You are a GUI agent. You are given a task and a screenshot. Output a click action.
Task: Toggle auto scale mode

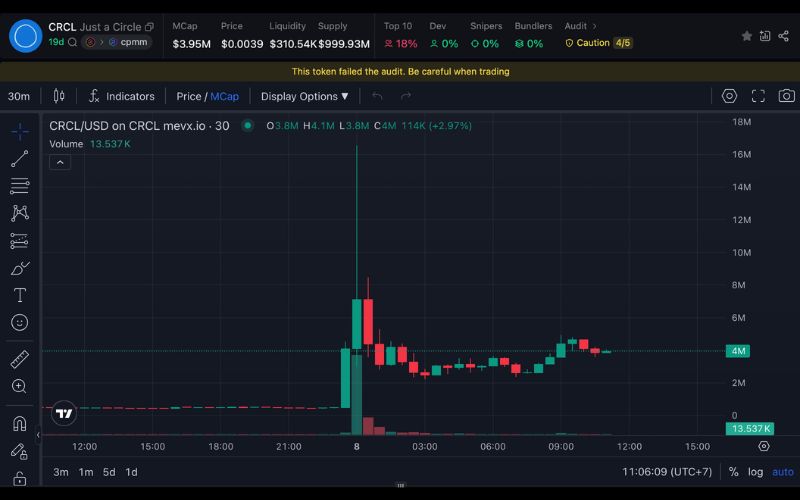(783, 472)
